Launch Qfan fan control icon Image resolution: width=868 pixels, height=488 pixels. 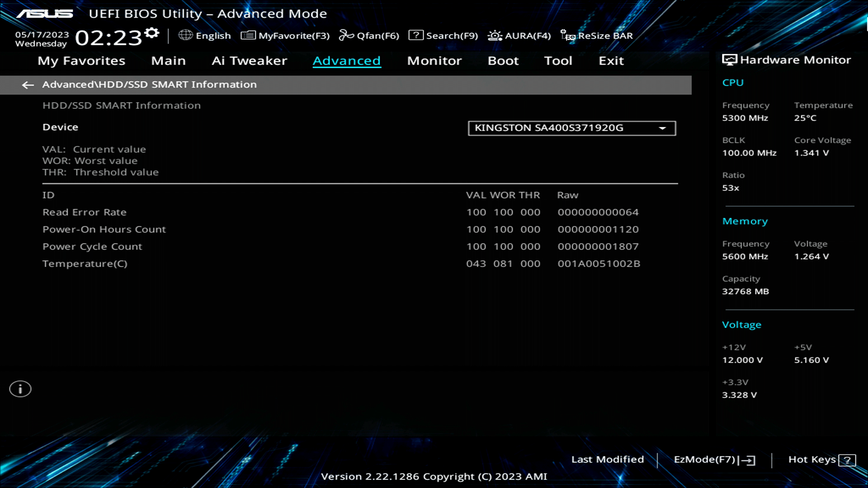[346, 35]
